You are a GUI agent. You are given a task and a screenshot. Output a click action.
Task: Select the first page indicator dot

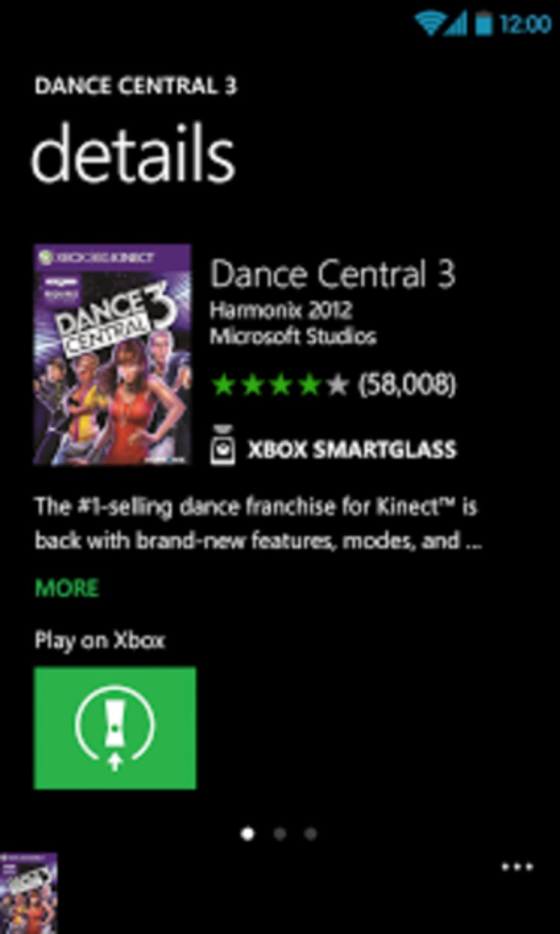pyautogui.click(x=248, y=834)
